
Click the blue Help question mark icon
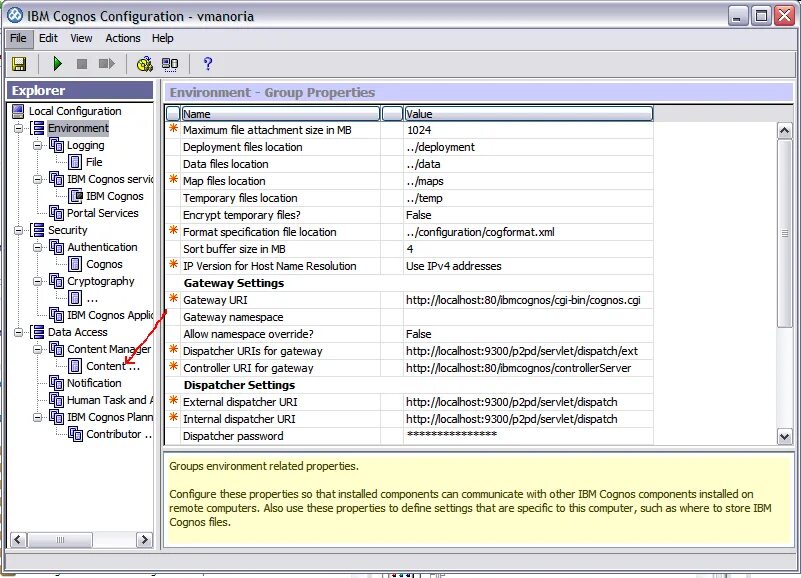[207, 64]
